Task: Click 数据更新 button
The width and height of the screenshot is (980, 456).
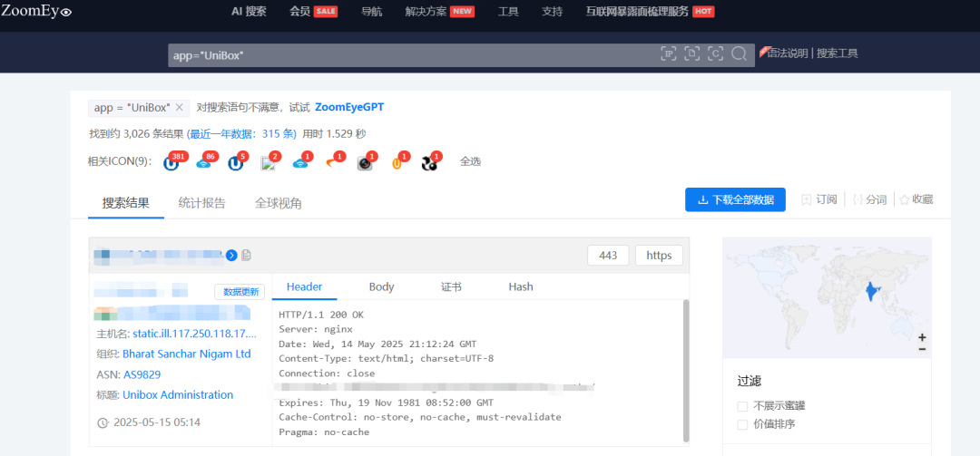Action: tap(240, 292)
